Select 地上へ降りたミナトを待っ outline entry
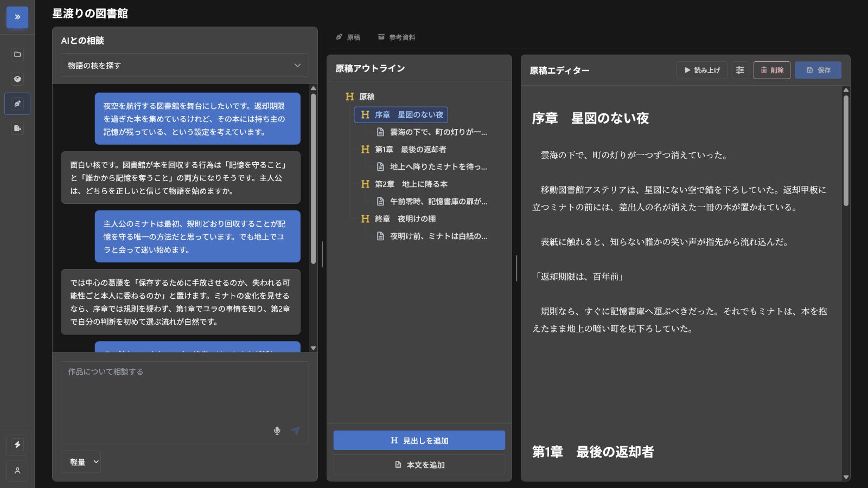The width and height of the screenshot is (868, 488). pyautogui.click(x=438, y=167)
